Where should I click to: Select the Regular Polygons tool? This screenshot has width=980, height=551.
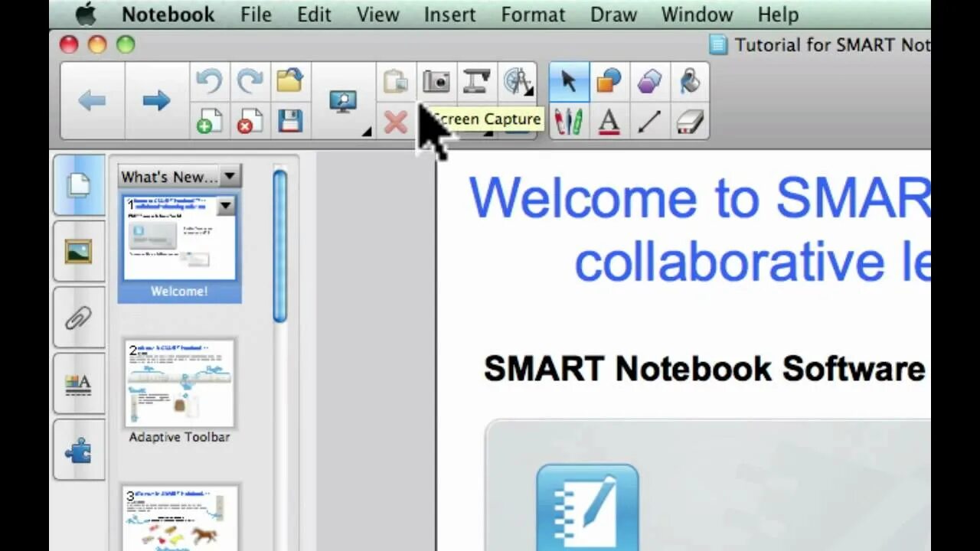pyautogui.click(x=649, y=81)
